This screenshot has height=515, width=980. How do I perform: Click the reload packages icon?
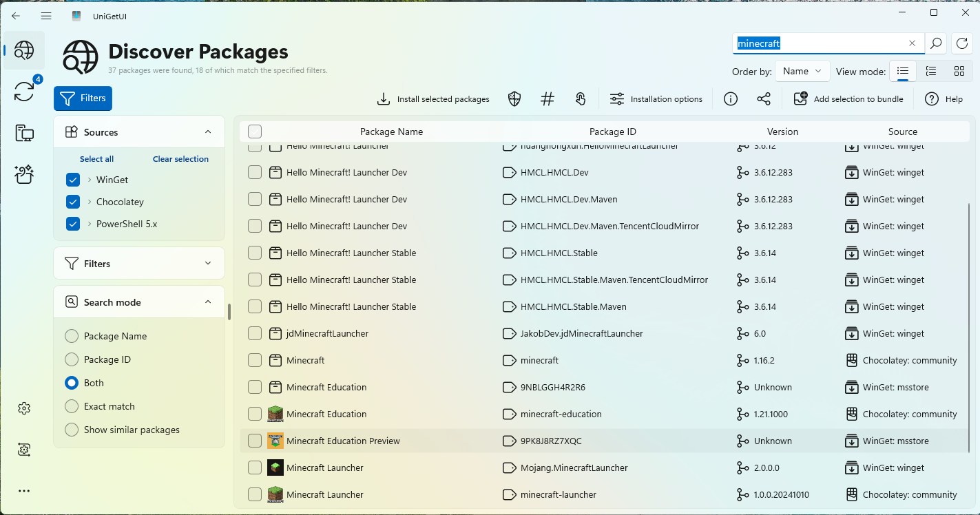click(962, 43)
